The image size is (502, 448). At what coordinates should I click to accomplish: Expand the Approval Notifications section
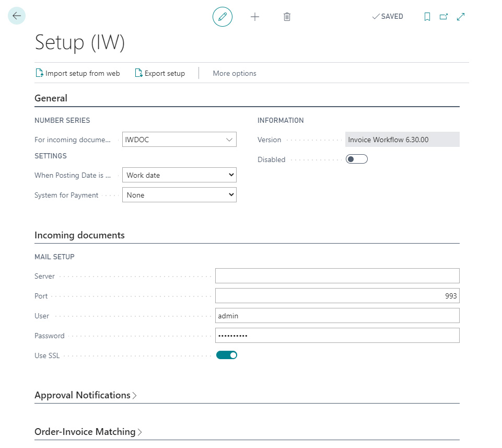coord(86,395)
